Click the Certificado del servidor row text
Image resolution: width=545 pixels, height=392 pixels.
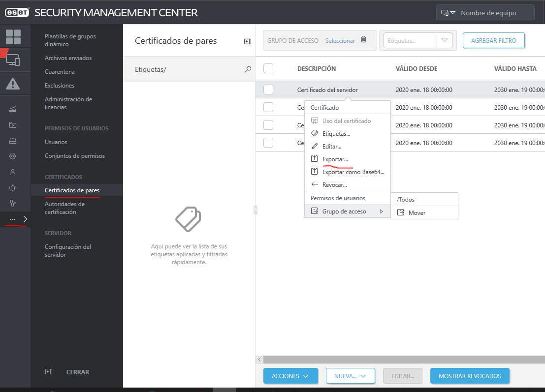point(327,90)
